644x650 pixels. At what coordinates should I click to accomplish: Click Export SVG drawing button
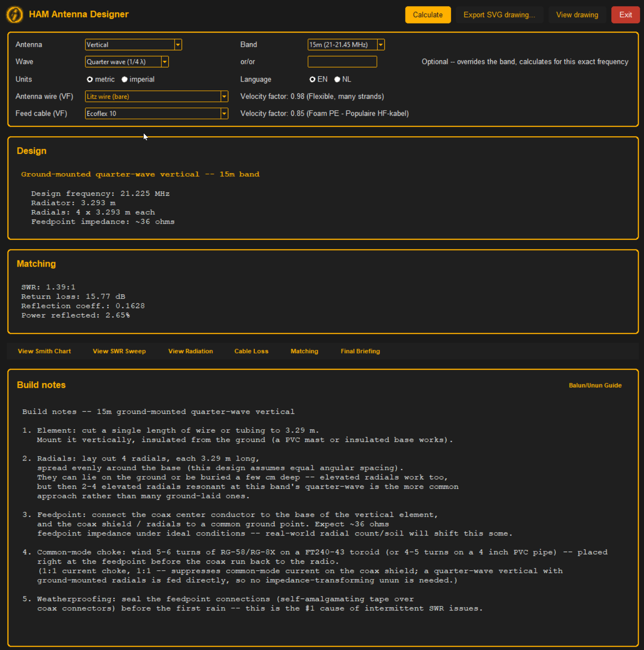point(499,15)
